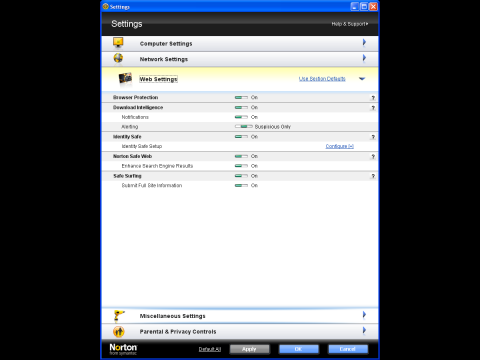The height and width of the screenshot is (360, 480).
Task: Click the Network Settings globe icon
Action: 118,58
